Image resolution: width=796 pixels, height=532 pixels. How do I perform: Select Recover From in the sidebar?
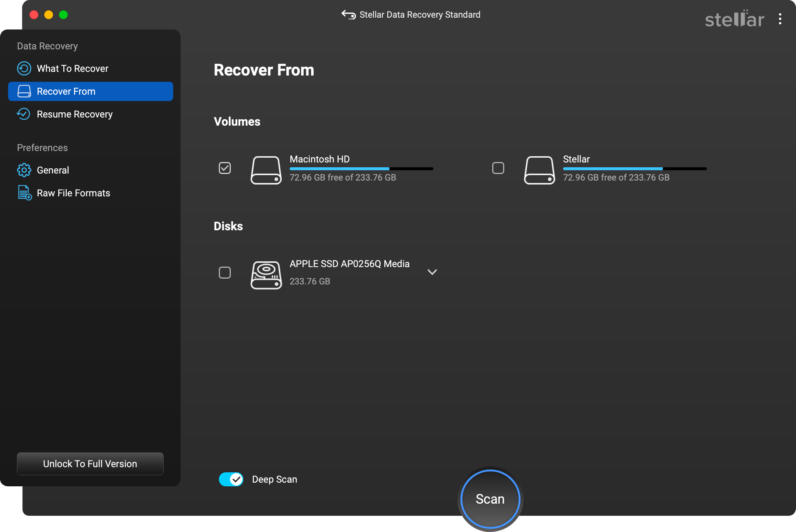coord(90,91)
